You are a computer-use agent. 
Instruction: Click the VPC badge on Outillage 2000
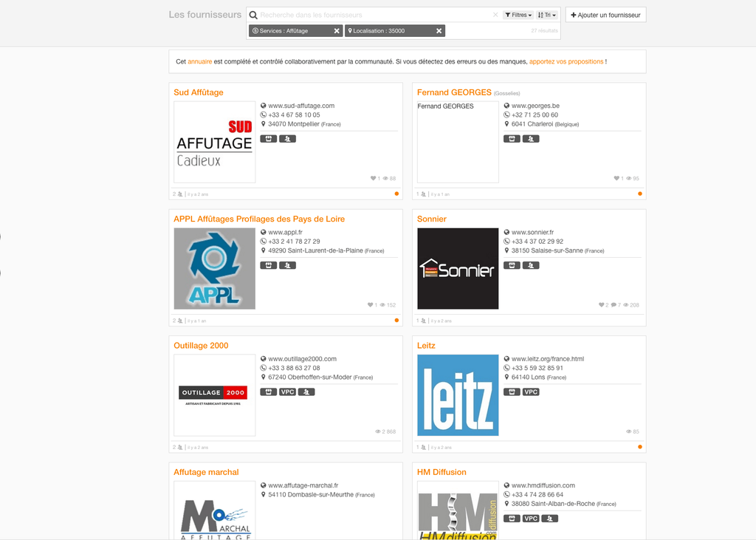[287, 392]
